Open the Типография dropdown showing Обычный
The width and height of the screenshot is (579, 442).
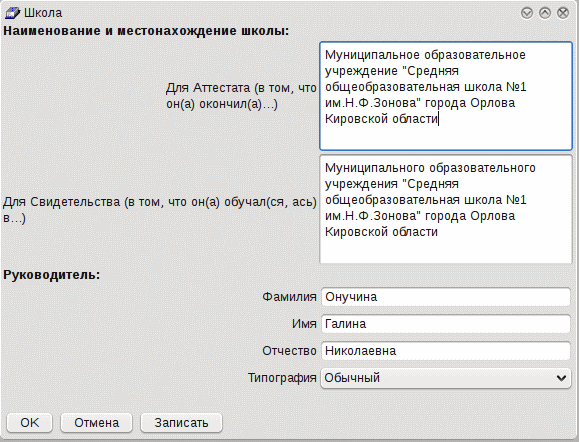pos(446,378)
